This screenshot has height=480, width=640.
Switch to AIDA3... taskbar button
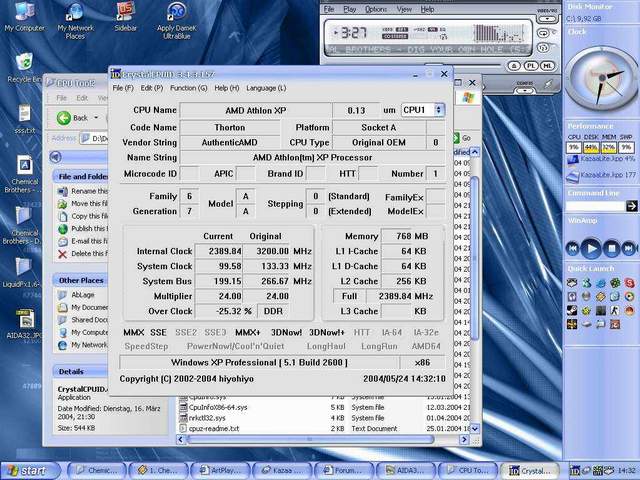point(405,471)
